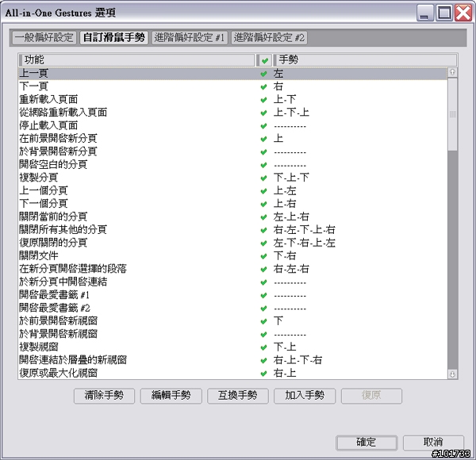
Task: Open 進階偏好設定 #1 tab
Action: (x=190, y=37)
